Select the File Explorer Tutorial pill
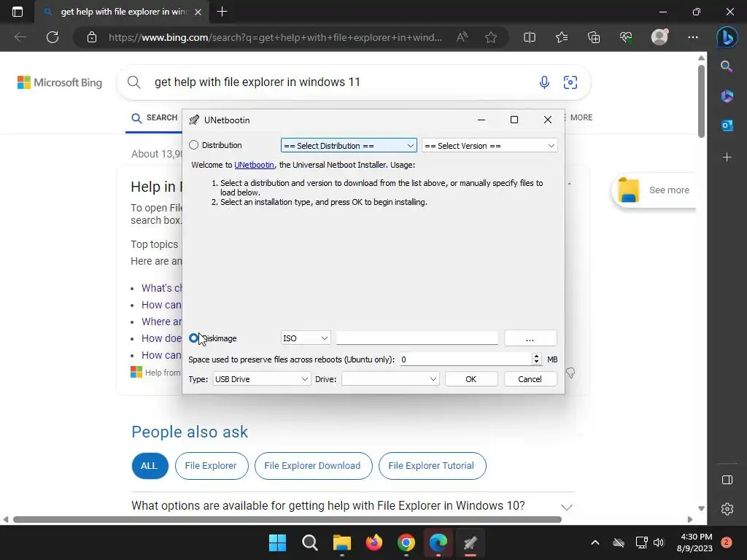 pyautogui.click(x=432, y=466)
